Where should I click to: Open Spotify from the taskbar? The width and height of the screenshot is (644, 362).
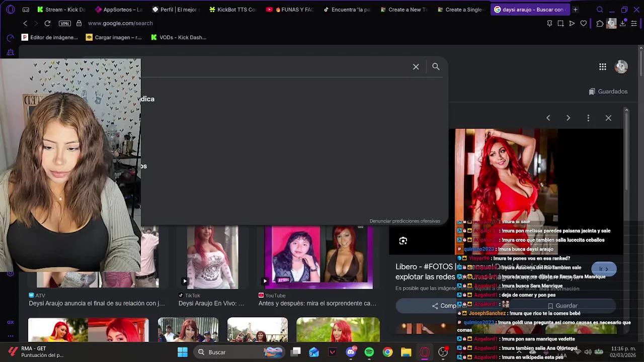coord(369,352)
